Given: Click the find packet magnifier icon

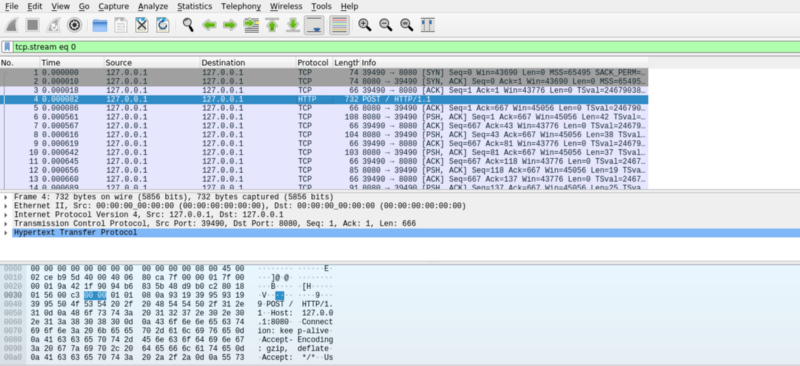Looking at the screenshot, I should pos(188,25).
